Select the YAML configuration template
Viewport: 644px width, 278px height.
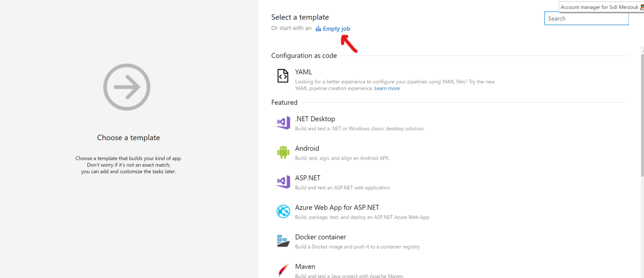[377, 78]
